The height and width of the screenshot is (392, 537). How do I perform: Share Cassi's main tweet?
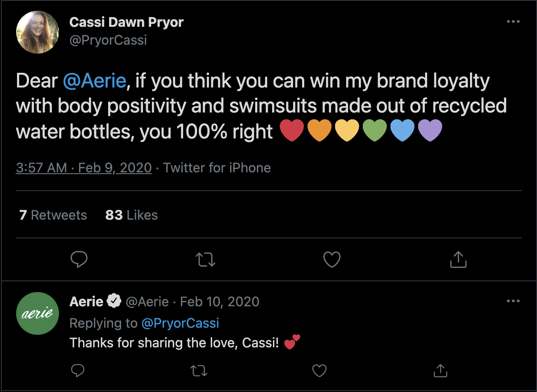(x=458, y=259)
